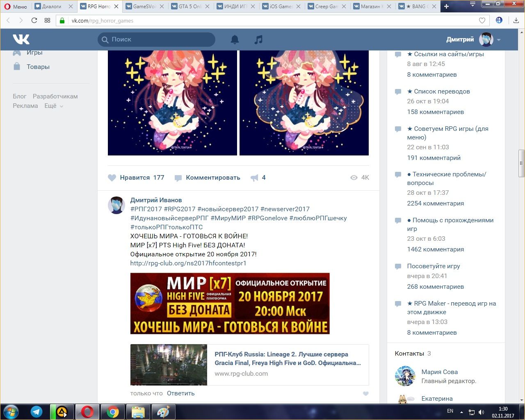Toggle like on post with Нравится heart
Screen dimensions: 525x420
coord(112,178)
